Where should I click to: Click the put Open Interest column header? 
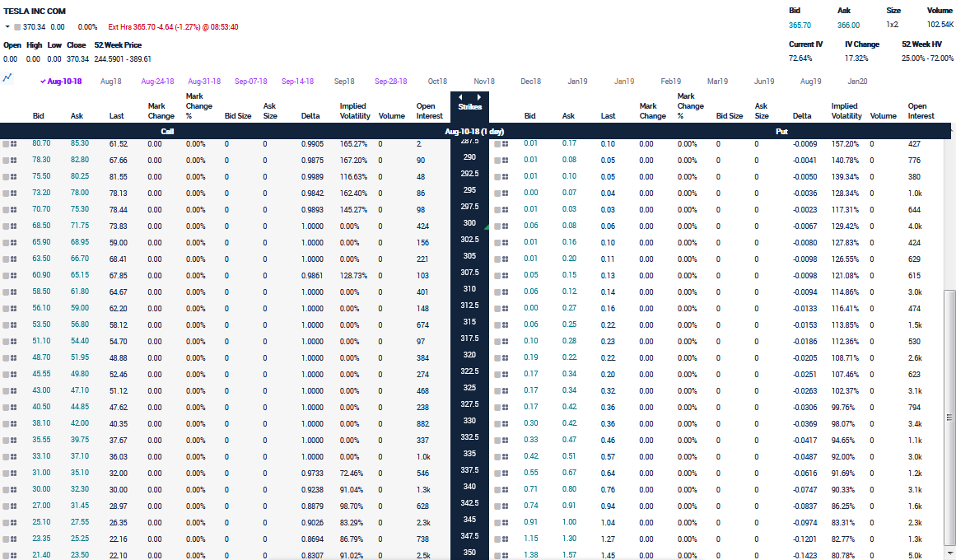(921, 111)
